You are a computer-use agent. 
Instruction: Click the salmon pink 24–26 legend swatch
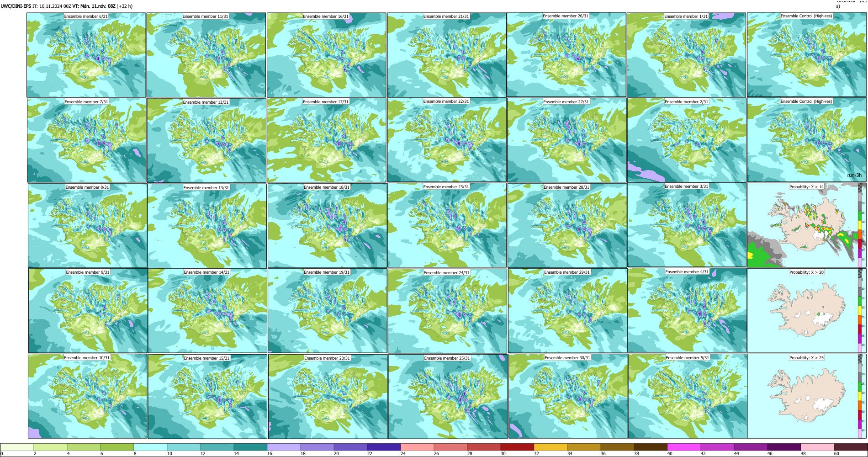417,447
